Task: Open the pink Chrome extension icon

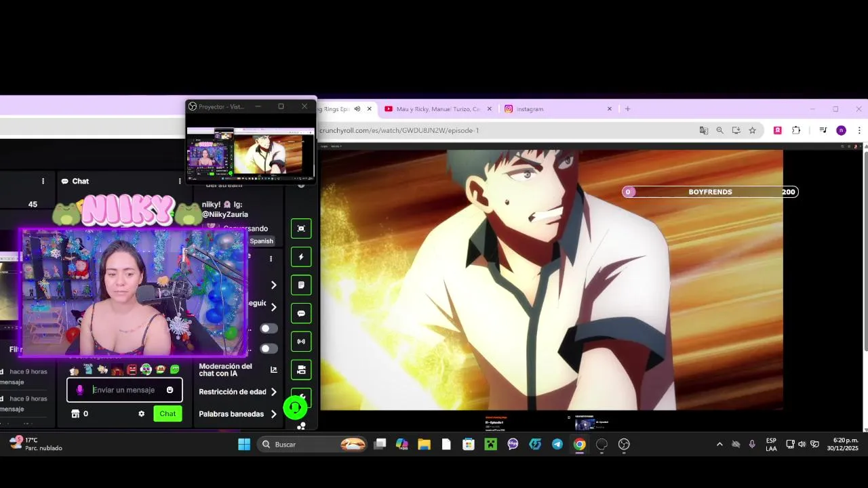Action: [777, 130]
